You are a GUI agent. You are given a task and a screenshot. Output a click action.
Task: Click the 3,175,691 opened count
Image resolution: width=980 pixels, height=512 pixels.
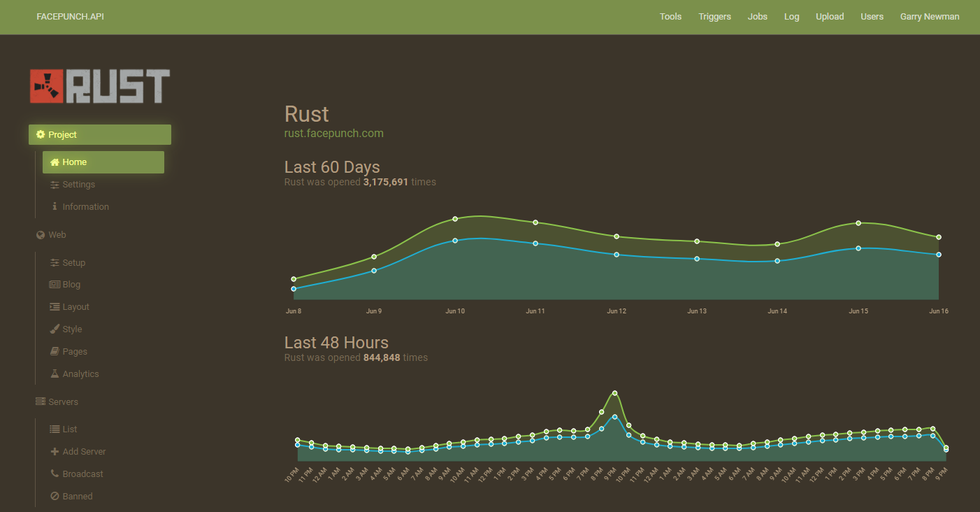tap(386, 182)
